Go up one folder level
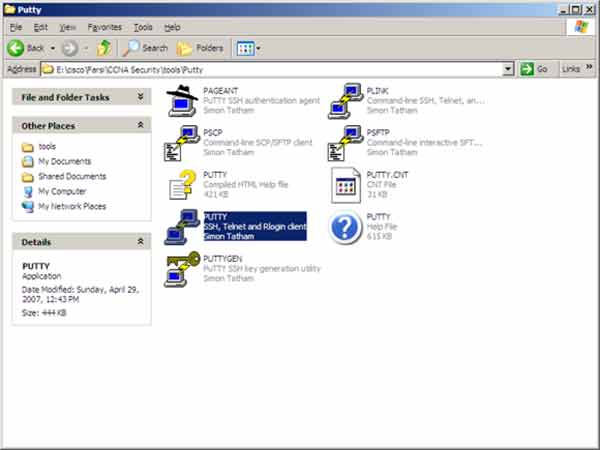 coord(104,48)
